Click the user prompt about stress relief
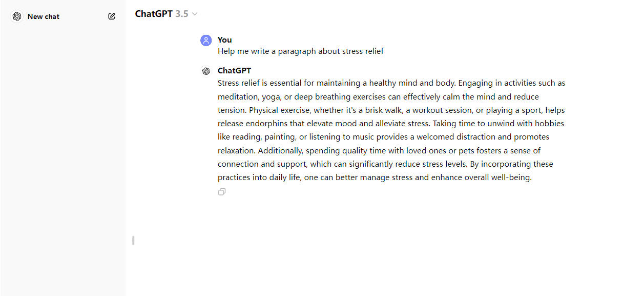This screenshot has width=644, height=296. (x=300, y=51)
